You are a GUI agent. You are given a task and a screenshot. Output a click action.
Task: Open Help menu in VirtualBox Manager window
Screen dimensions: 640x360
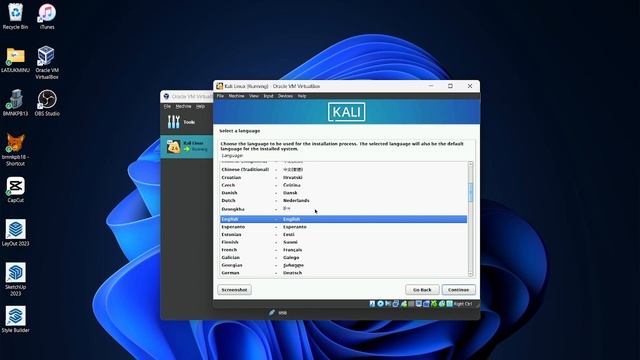200,106
